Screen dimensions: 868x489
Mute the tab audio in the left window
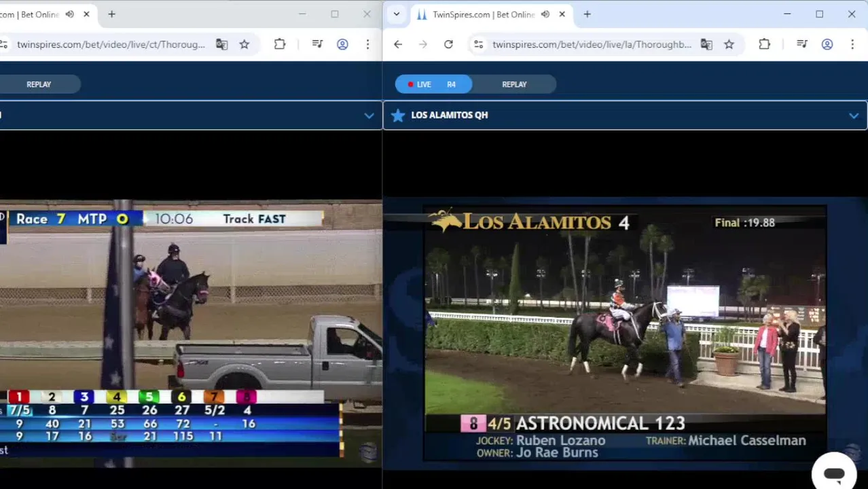point(69,14)
